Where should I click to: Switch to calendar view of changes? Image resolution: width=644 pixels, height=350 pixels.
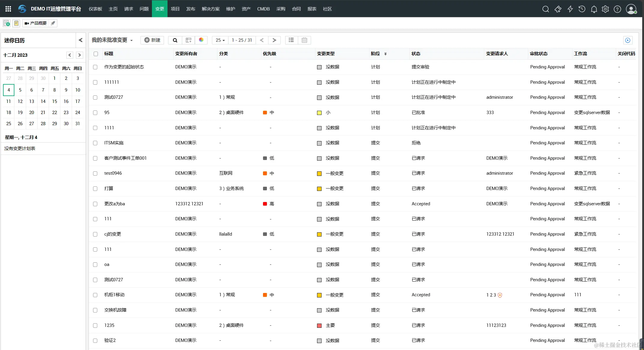[304, 40]
